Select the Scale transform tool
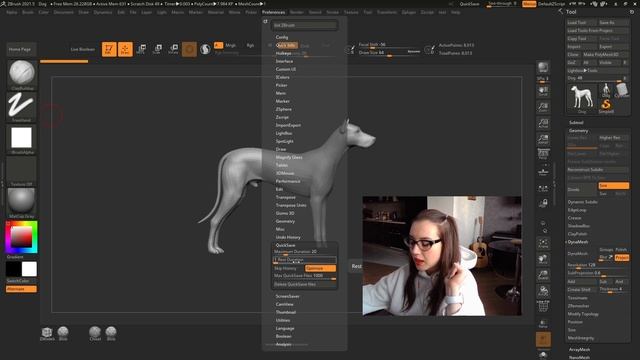The image size is (640, 360). (157, 49)
